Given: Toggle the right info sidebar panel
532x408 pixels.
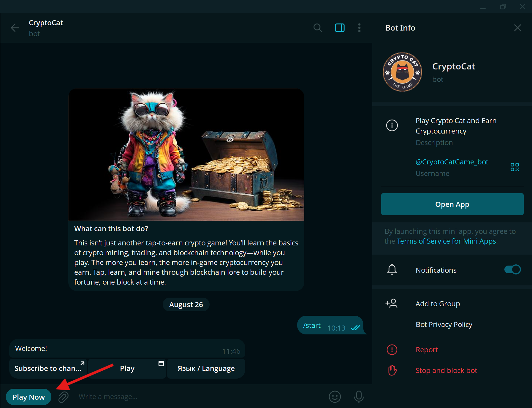Looking at the screenshot, I should point(340,28).
